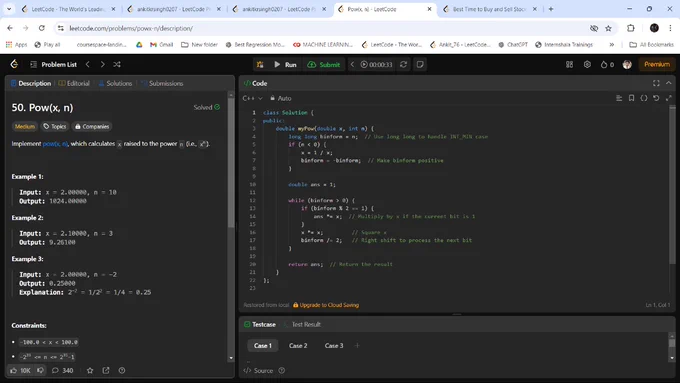680x383 pixels.
Task: Open the pow(x, n) link
Action: click(55, 144)
